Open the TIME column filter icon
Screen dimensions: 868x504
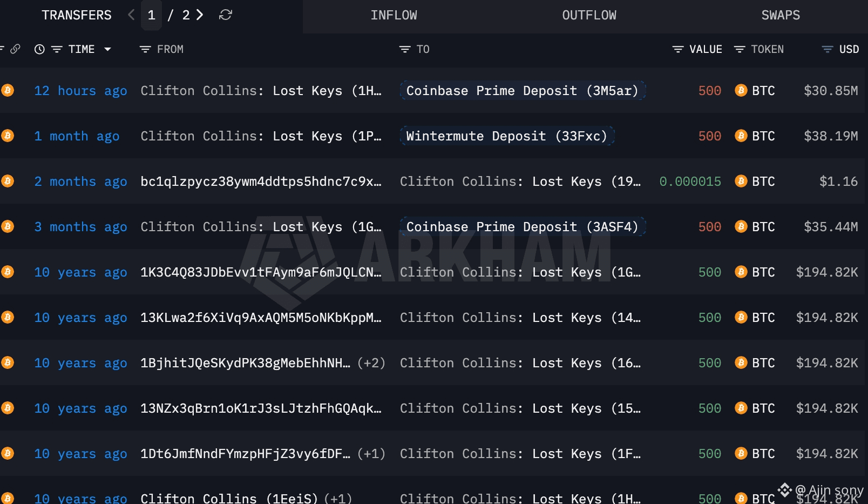pyautogui.click(x=57, y=49)
